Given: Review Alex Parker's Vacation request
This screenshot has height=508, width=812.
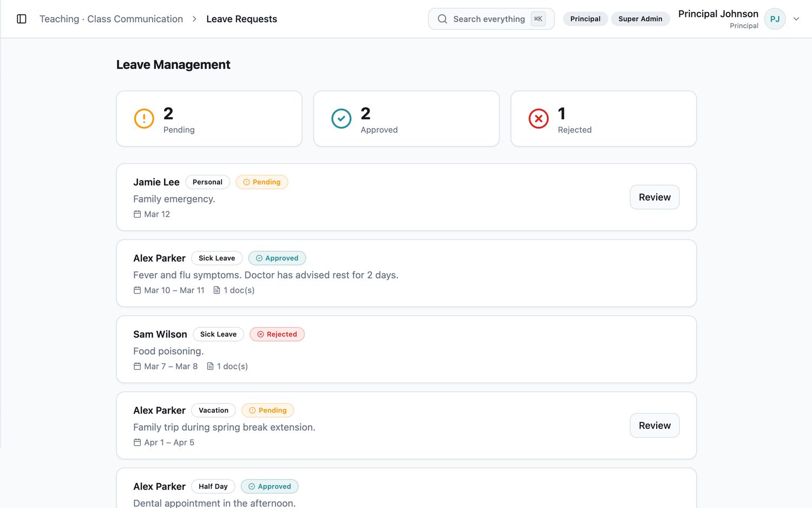Looking at the screenshot, I should pyautogui.click(x=654, y=426).
